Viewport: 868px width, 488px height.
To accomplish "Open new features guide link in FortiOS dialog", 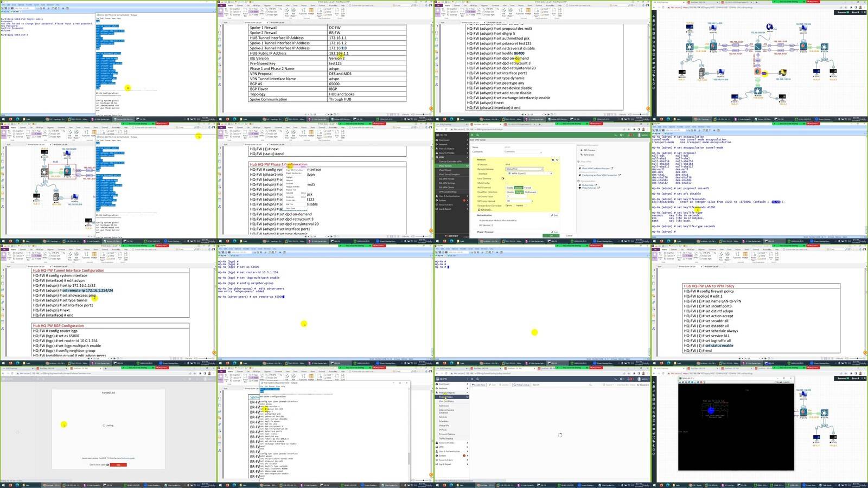I will (126, 458).
